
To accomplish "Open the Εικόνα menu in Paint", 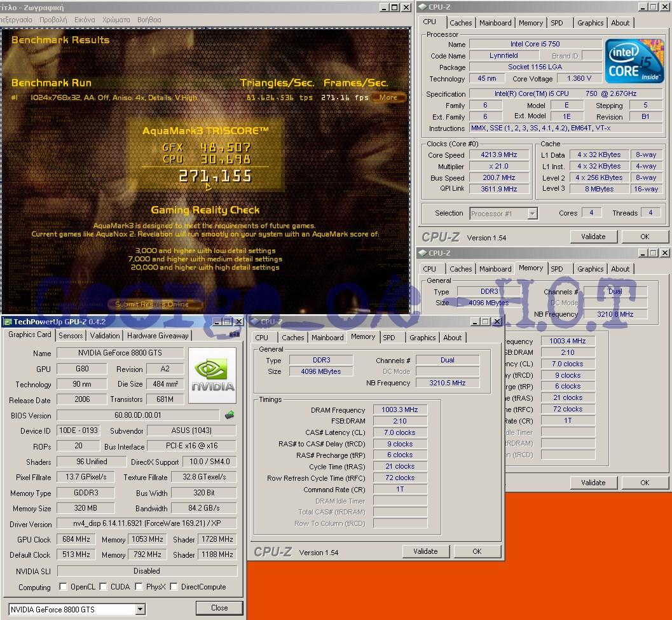I will 85,20.
